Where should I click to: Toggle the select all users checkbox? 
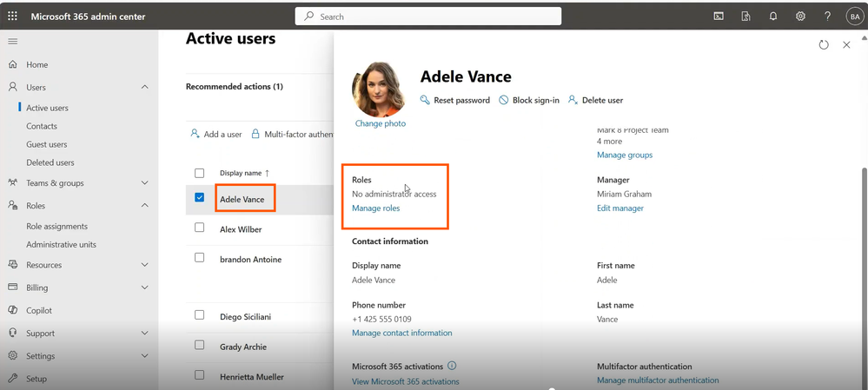199,173
